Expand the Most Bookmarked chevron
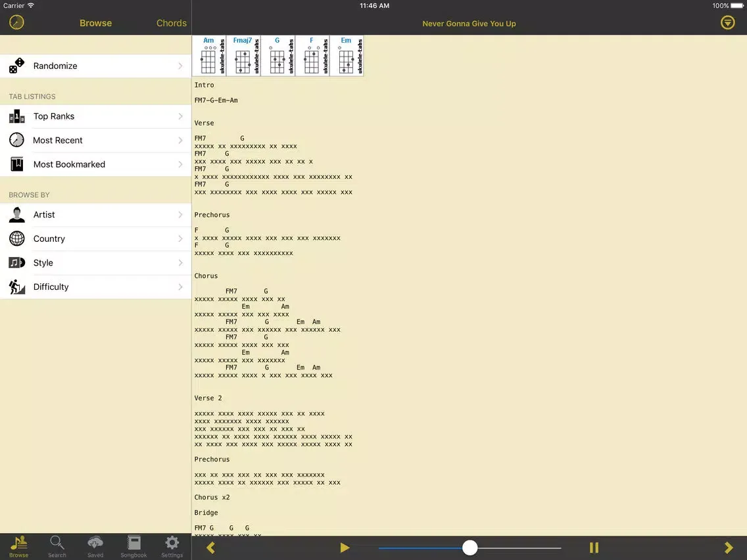747x560 pixels. (x=180, y=164)
